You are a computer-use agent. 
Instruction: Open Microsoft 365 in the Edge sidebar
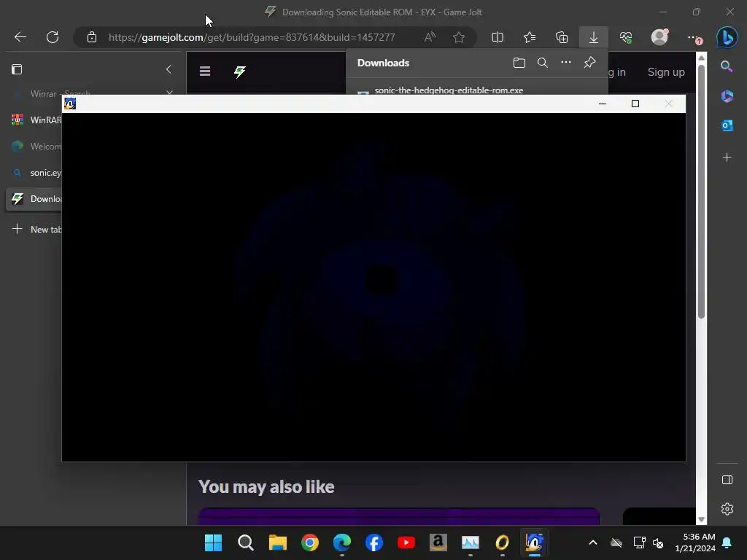(x=727, y=96)
